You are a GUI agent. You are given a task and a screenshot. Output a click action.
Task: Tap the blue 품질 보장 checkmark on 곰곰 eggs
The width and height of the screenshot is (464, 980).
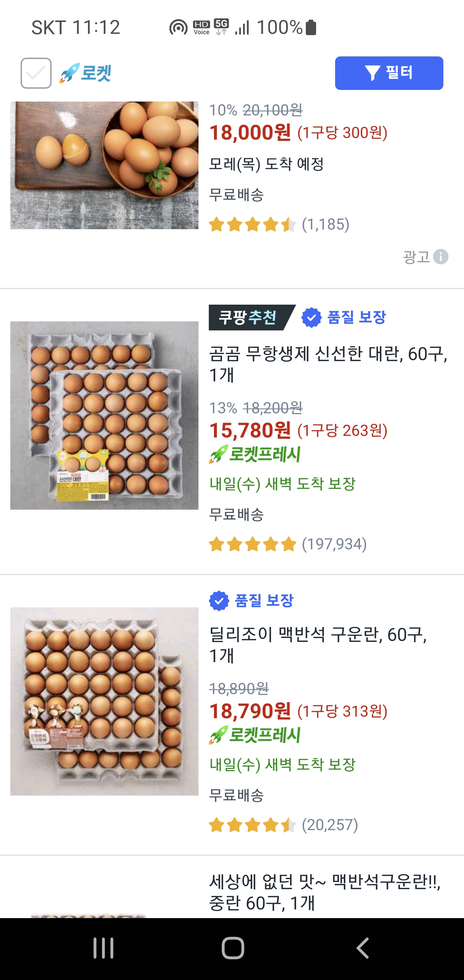pyautogui.click(x=312, y=317)
